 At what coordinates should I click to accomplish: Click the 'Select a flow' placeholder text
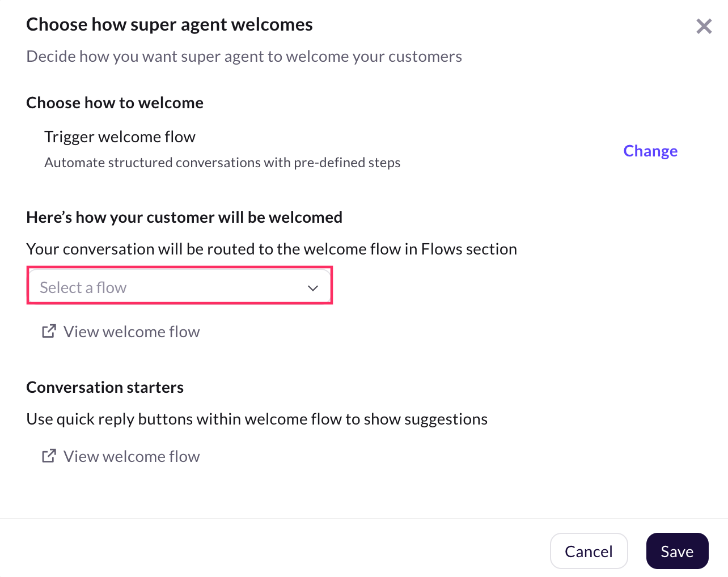click(83, 288)
